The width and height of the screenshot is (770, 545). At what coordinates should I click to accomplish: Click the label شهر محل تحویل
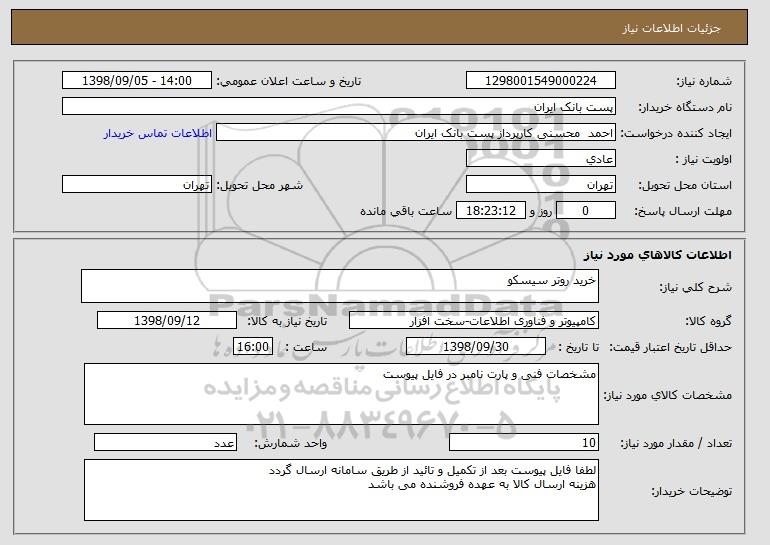(x=260, y=186)
